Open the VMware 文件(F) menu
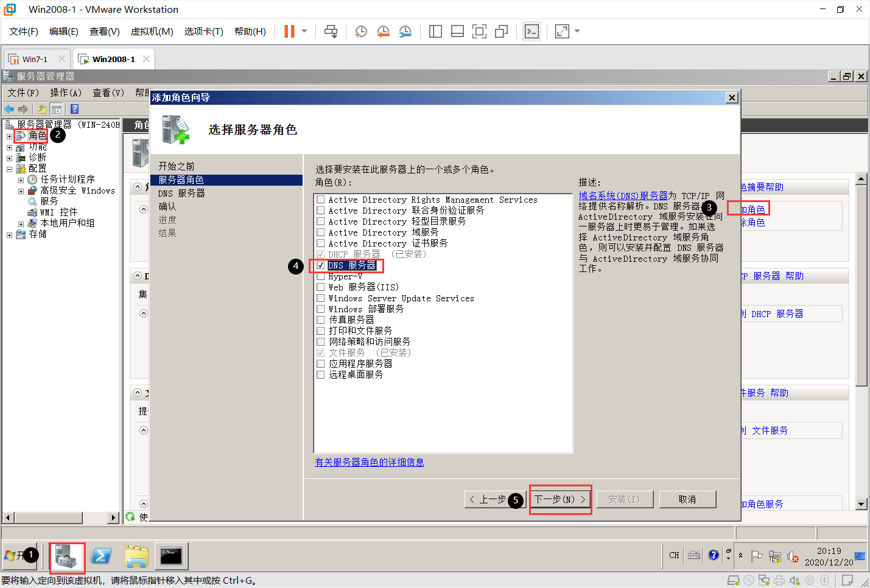Image resolution: width=870 pixels, height=588 pixels. (x=24, y=31)
